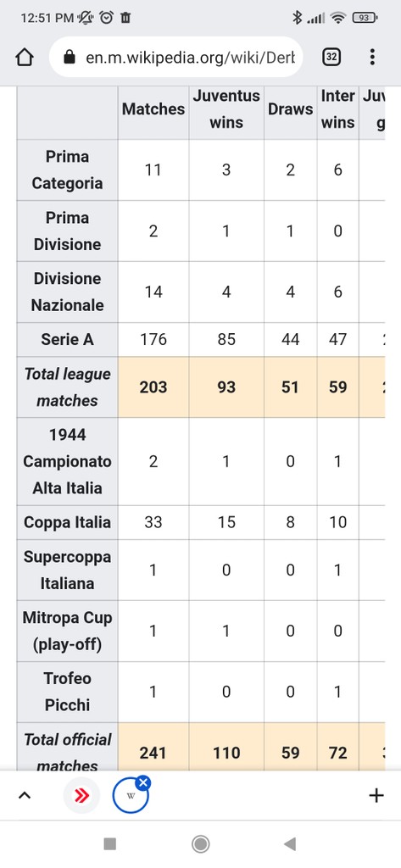
Task: Select the Wikipedia tab circle
Action: [x=131, y=796]
